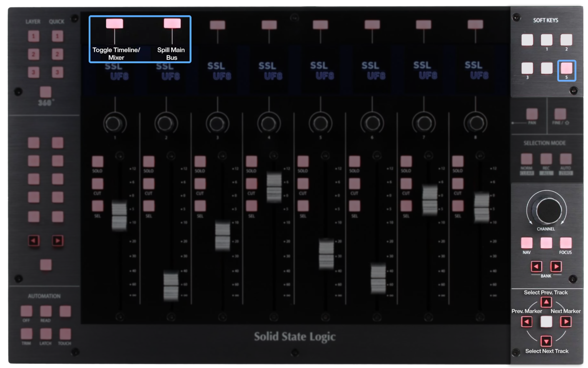Tap the Toggle Timeline/Mixer soft key

(114, 24)
